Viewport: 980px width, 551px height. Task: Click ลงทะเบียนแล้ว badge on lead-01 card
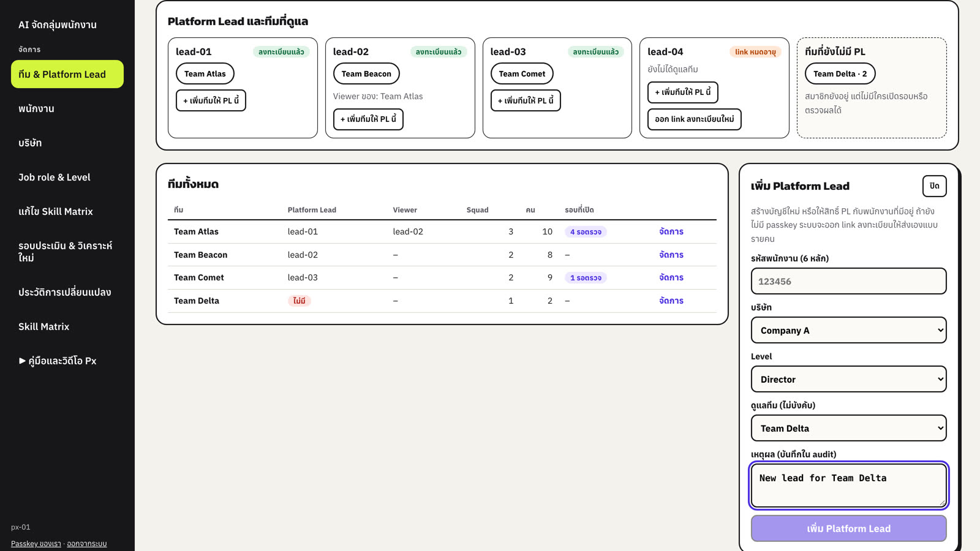(281, 52)
